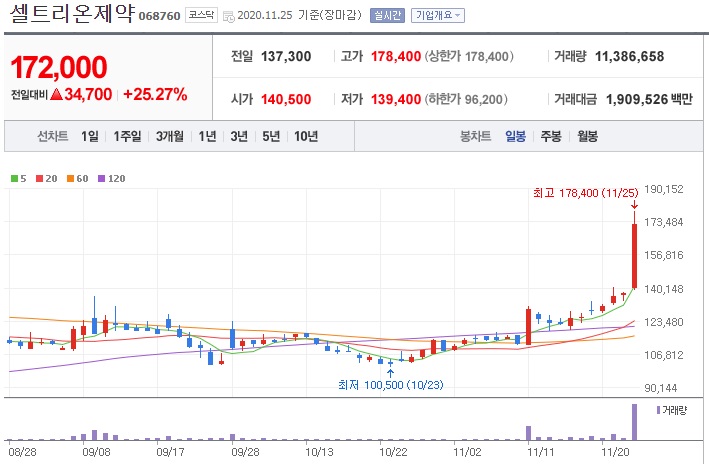Click the red 20-day moving average swatch
709x464 pixels.
(39, 179)
